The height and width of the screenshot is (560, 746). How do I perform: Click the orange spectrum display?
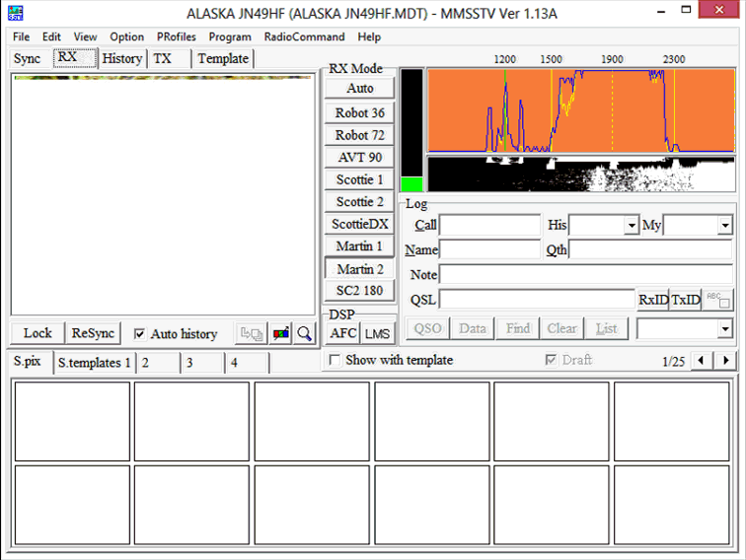[x=581, y=110]
